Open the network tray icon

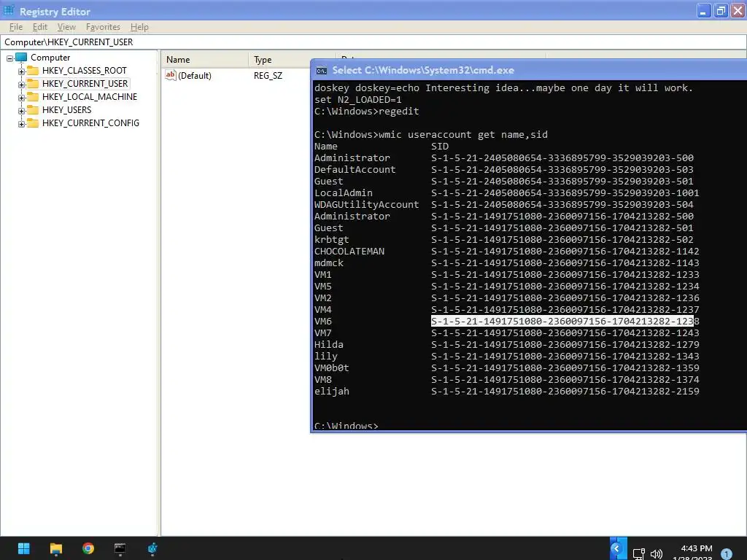[638, 554]
